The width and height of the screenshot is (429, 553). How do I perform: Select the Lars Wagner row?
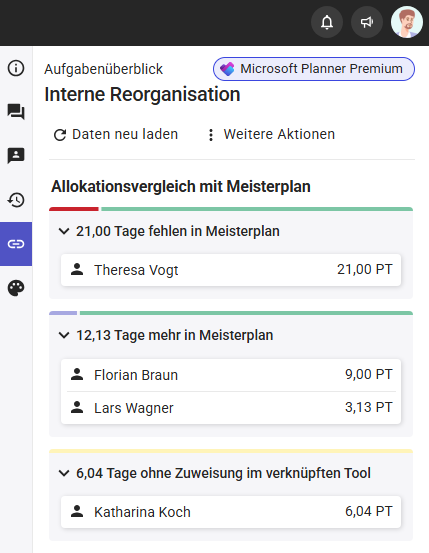point(231,408)
